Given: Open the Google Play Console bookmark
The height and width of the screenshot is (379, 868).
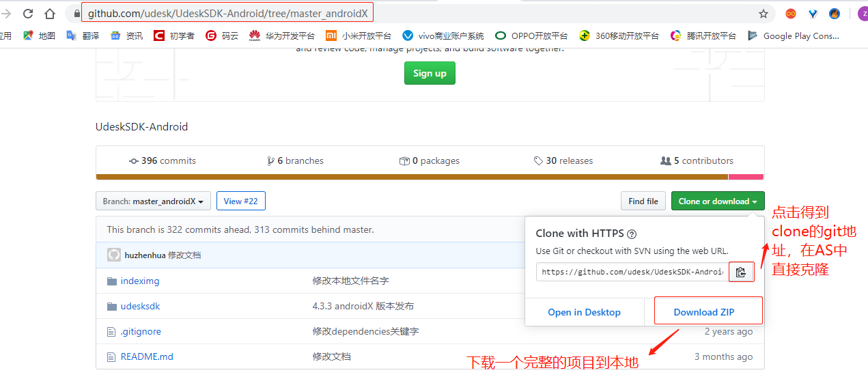Looking at the screenshot, I should click(794, 36).
